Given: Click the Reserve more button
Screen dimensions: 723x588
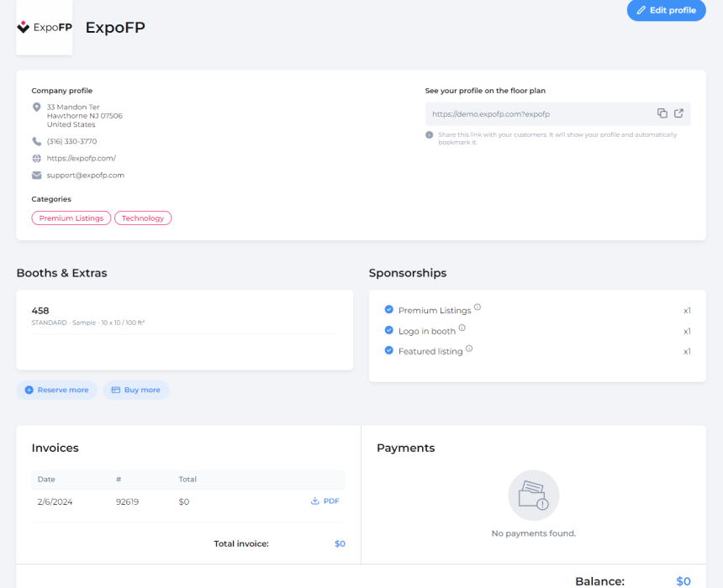Looking at the screenshot, I should pos(56,390).
